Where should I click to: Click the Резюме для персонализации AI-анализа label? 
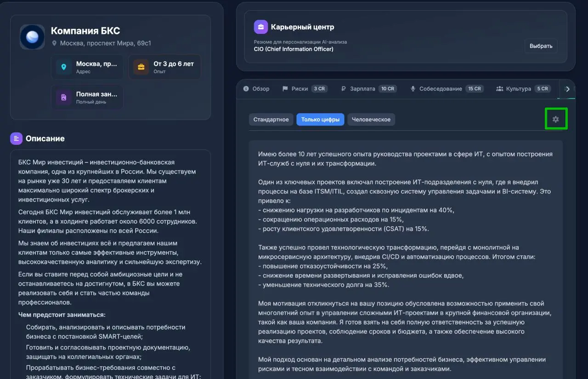point(300,42)
